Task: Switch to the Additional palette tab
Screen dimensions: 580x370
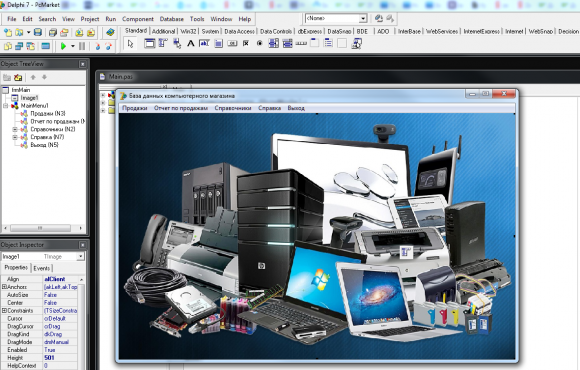Action: tap(163, 31)
